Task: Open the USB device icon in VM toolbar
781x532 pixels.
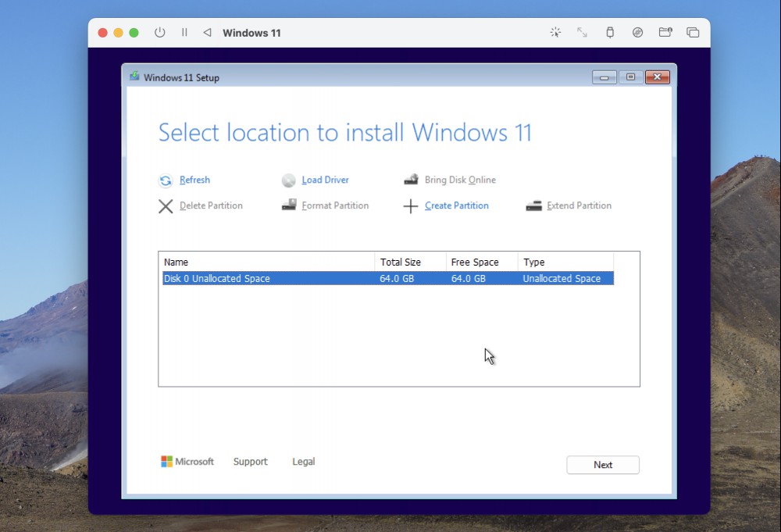Action: coord(610,32)
